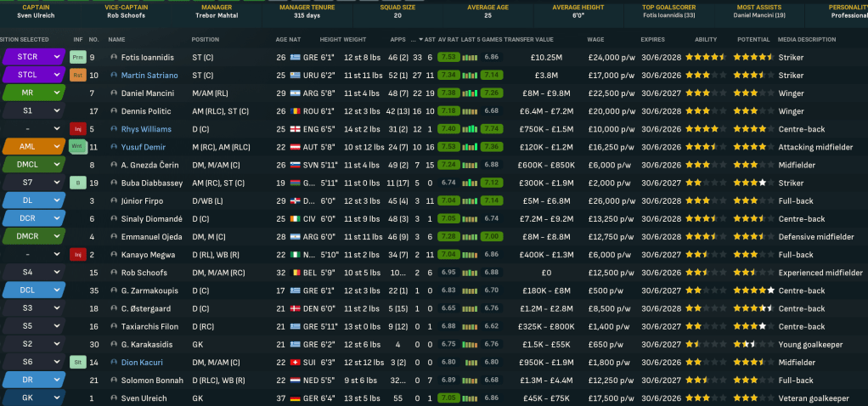The width and height of the screenshot is (868, 406).
Task: Expand the GK position dropdown for Sven Ulreich
Action: click(x=58, y=398)
